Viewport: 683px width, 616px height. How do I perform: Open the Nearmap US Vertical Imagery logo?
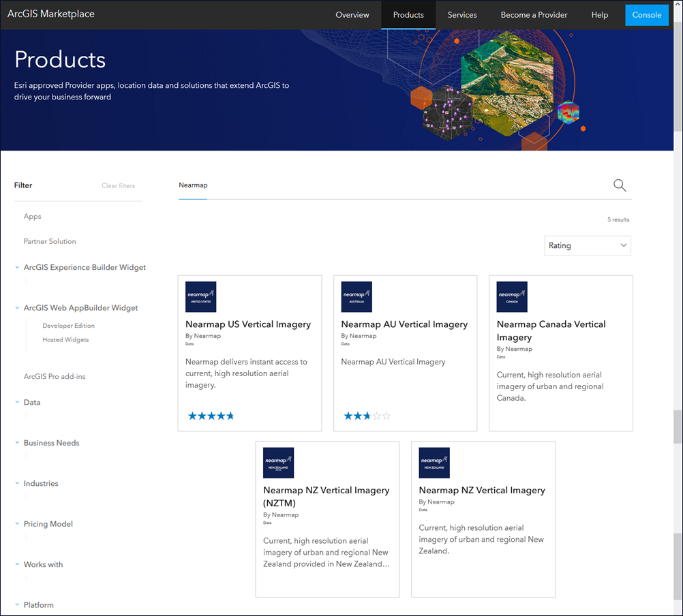[x=201, y=297]
